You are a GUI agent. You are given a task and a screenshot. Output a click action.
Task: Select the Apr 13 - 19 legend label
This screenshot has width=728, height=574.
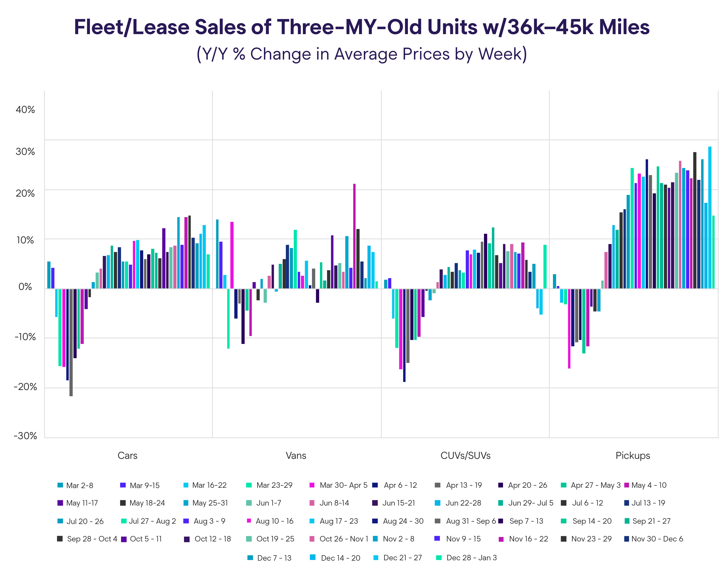(464, 485)
